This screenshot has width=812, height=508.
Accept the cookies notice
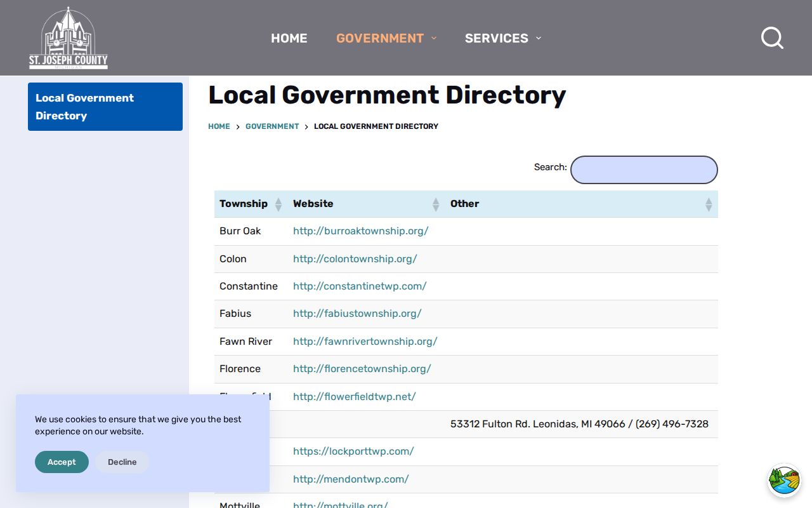(62, 462)
